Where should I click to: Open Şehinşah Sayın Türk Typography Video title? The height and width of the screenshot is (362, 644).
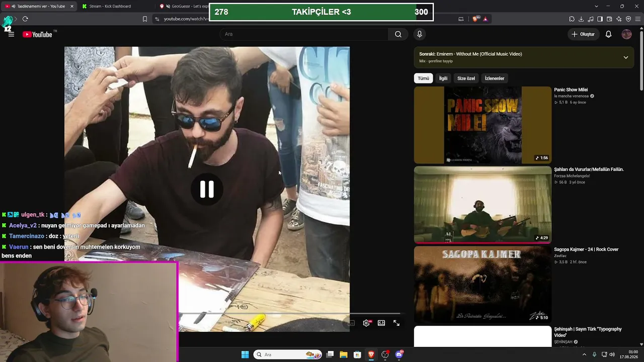(x=588, y=332)
